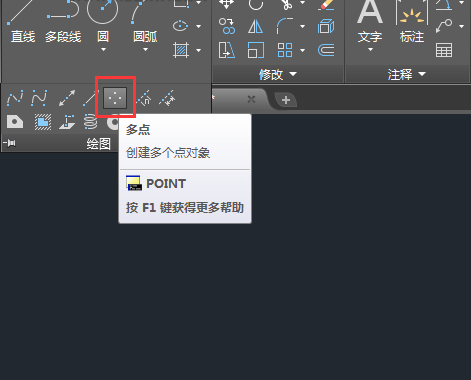471x380 pixels.
Task: Click the 多点 tooltip title text
Action: (138, 130)
